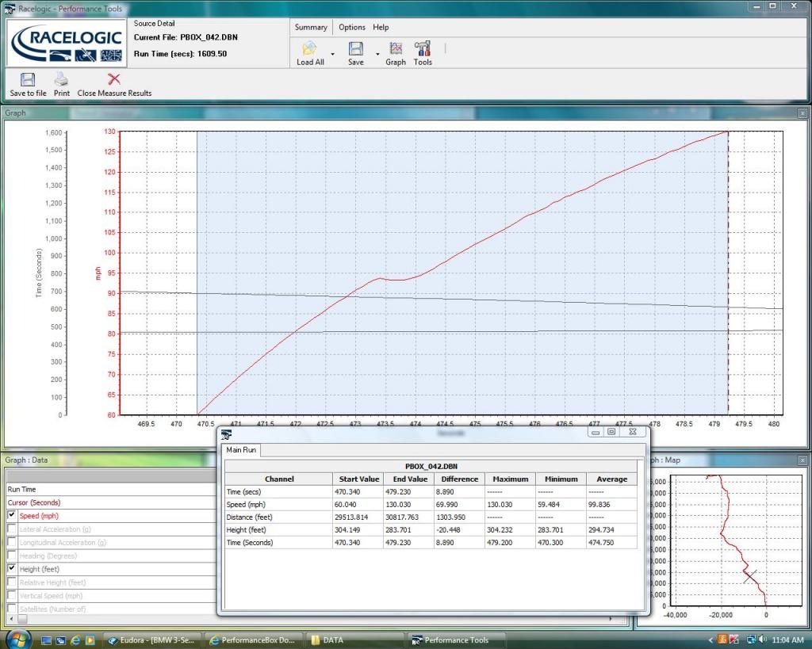
Task: Open the Graph tool icon
Action: (x=396, y=48)
